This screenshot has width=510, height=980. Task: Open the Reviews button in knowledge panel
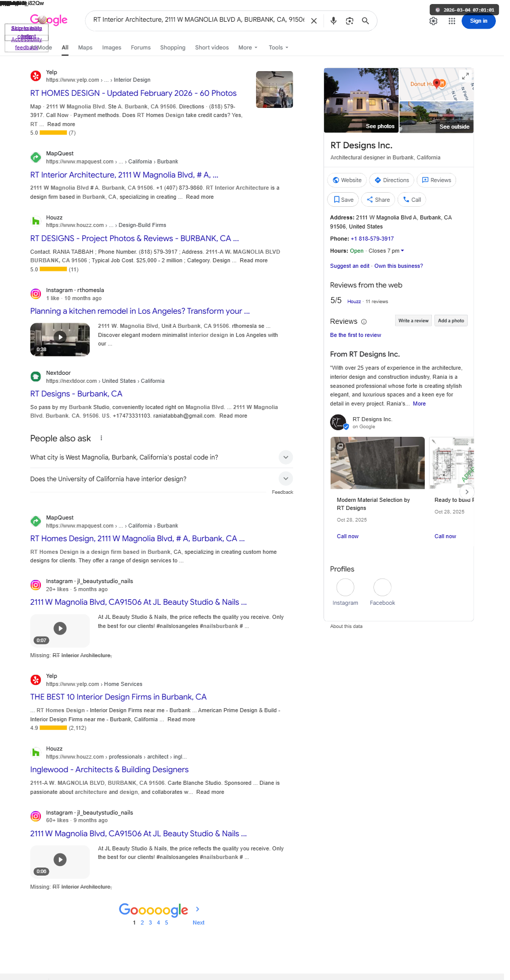(436, 180)
